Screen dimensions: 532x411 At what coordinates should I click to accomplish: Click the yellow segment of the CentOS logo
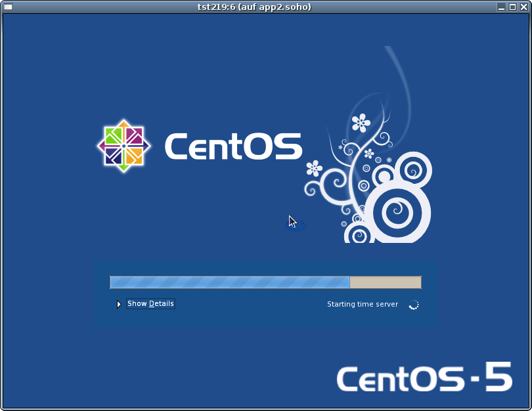(x=135, y=156)
